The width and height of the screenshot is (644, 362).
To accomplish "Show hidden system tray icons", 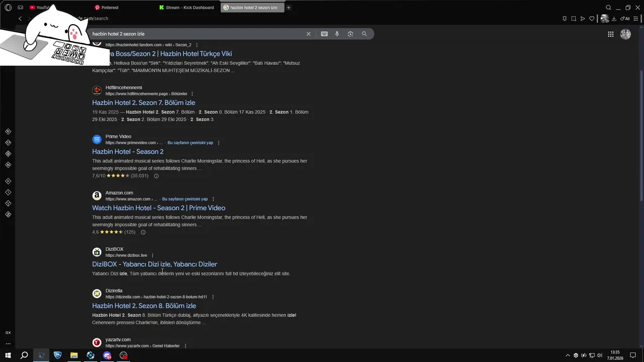I will coord(568,355).
